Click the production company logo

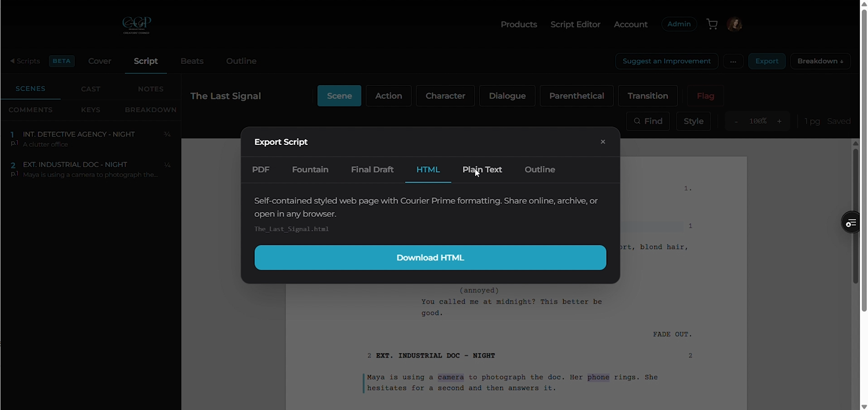coord(136,25)
